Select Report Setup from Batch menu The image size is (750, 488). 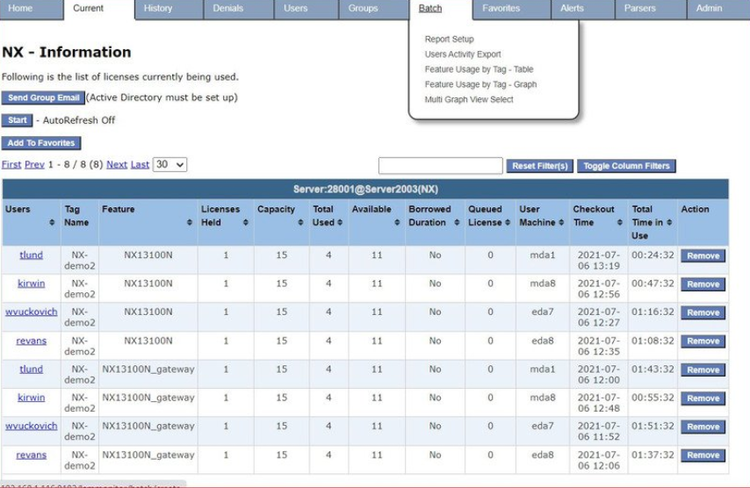449,39
